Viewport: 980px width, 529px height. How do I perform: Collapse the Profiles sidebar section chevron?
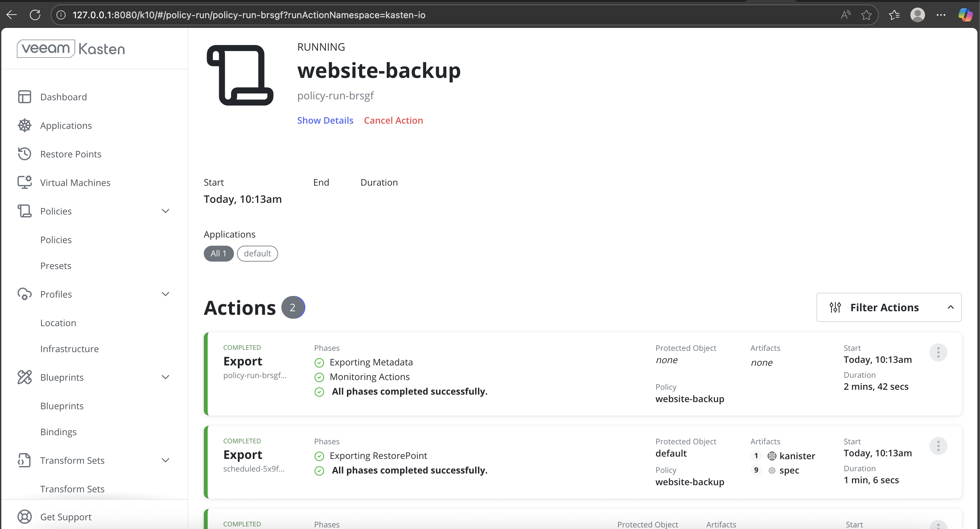[165, 294]
